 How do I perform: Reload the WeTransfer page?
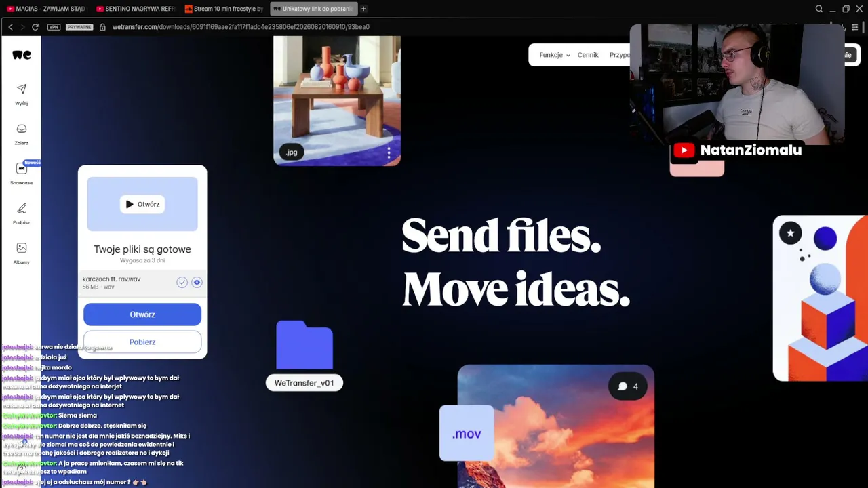pos(35,27)
